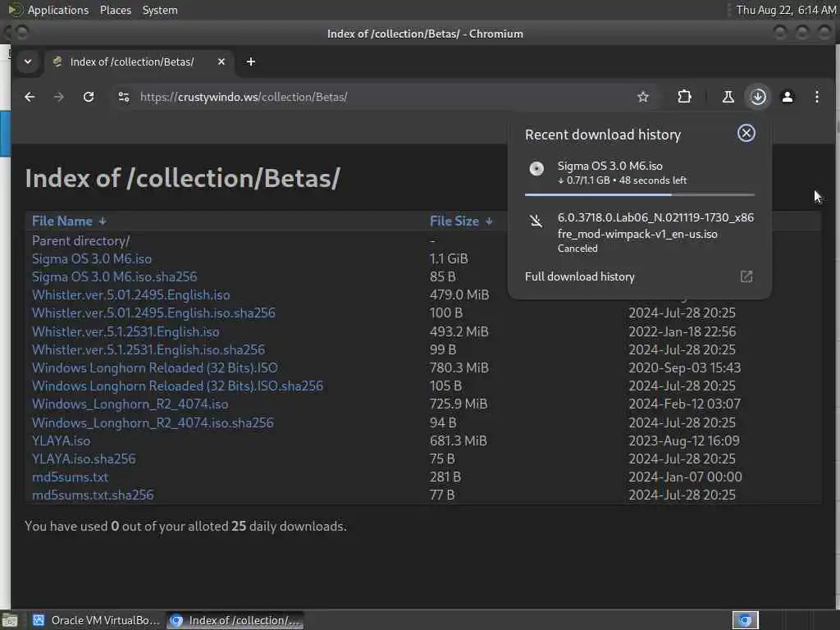Screen dimensions: 840x630
Task: Open the md5sums.txt.sha256 link
Action: click(x=93, y=495)
